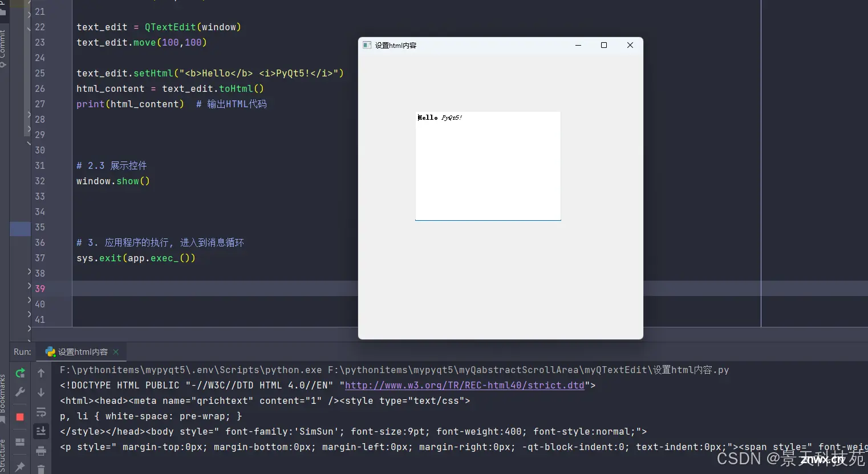The height and width of the screenshot is (474, 868).
Task: Click the app icon in 设置html内容 window title bar
Action: (367, 45)
